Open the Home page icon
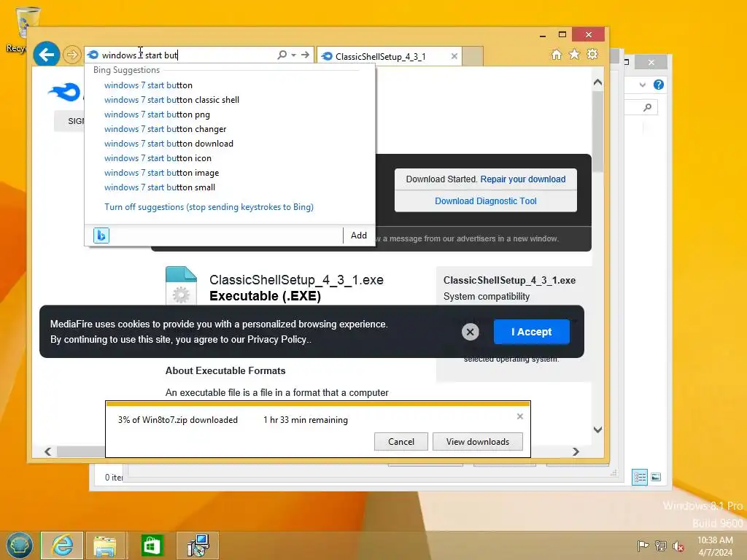Viewport: 747px width, 560px height. pos(556,54)
